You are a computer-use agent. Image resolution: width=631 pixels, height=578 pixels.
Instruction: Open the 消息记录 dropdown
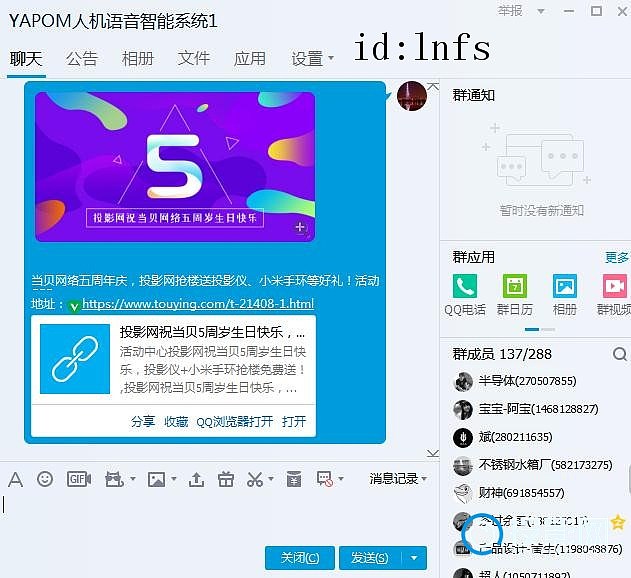398,479
